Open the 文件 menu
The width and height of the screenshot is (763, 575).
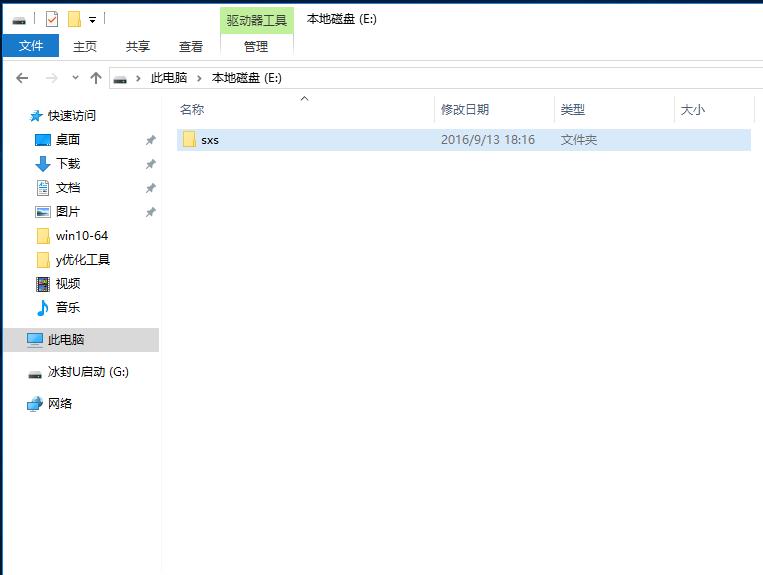point(31,46)
